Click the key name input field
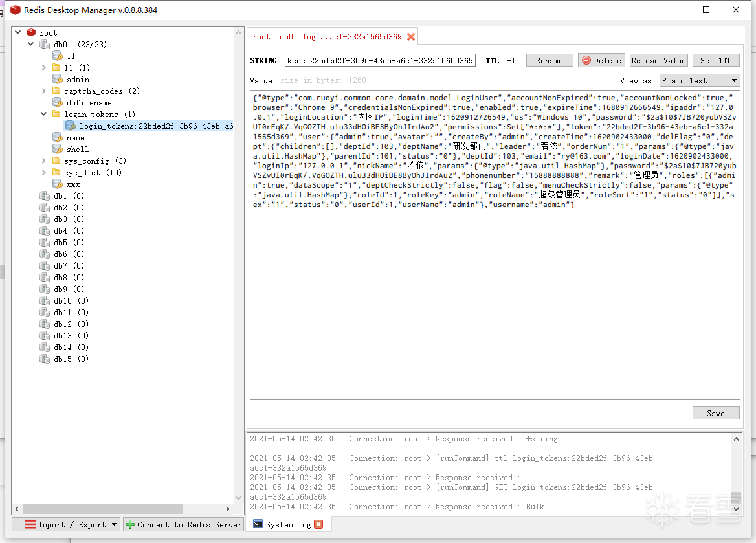Screen dimensions: 756x543 tap(380, 60)
